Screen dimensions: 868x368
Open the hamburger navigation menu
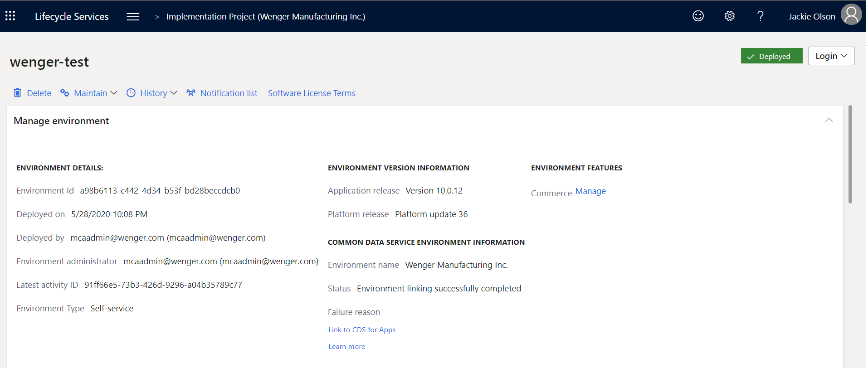[133, 17]
